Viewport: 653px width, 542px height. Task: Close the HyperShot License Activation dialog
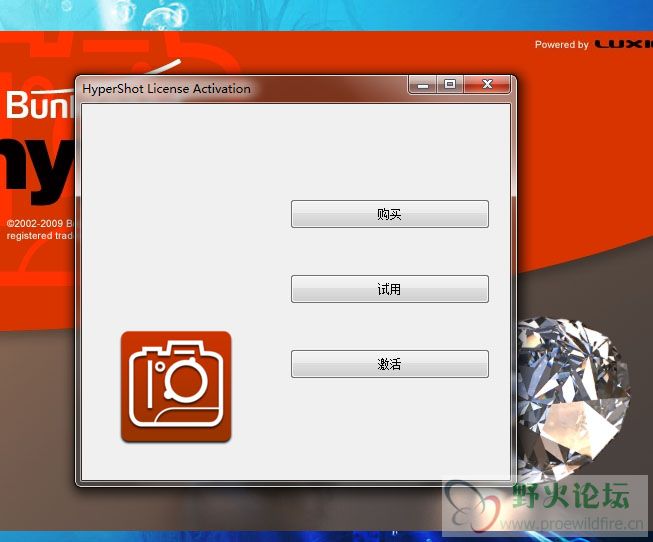click(x=487, y=85)
